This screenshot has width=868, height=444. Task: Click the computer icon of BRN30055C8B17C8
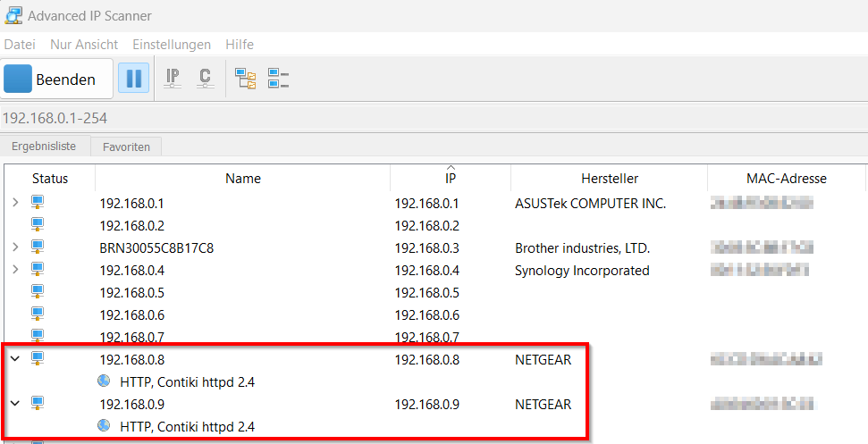(x=37, y=247)
